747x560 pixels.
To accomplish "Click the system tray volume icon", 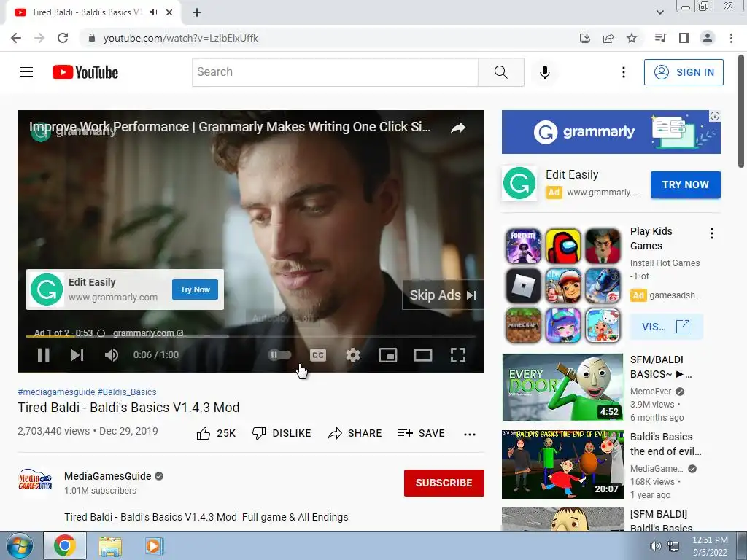I will [x=656, y=546].
